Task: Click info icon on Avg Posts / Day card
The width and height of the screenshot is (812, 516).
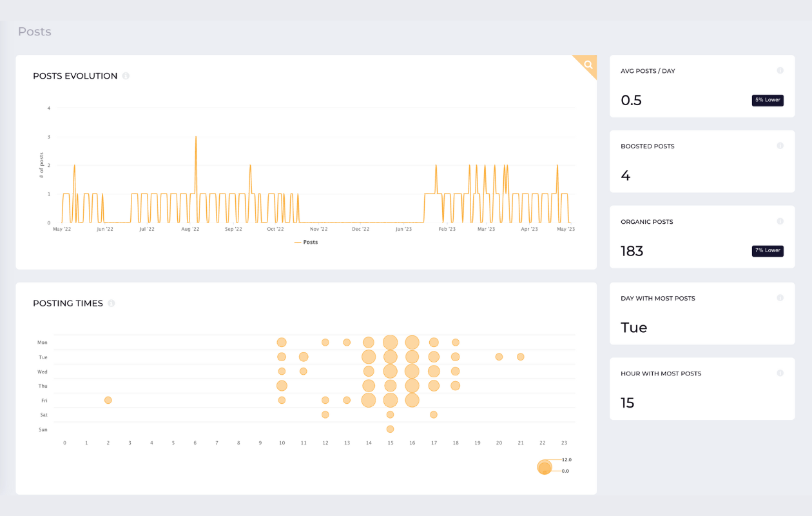Action: click(780, 70)
